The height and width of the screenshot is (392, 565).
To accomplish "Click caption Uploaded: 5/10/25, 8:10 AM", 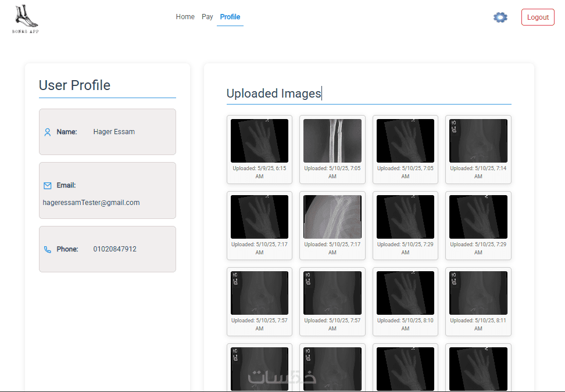I will click(405, 324).
